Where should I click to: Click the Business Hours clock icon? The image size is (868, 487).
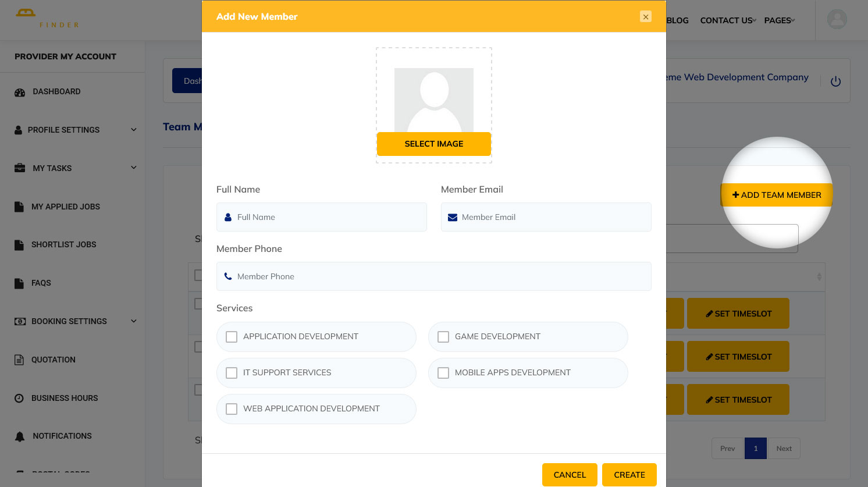coord(19,399)
